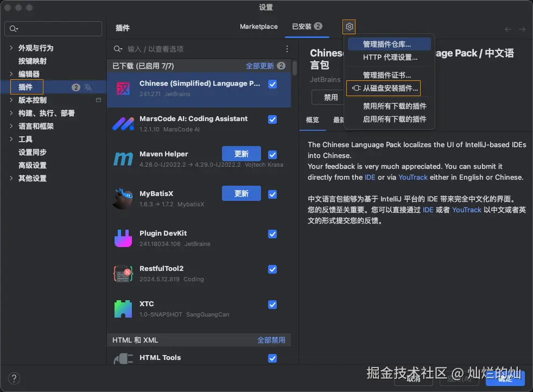Click the help question mark icon
The width and height of the screenshot is (533, 392).
(x=14, y=378)
